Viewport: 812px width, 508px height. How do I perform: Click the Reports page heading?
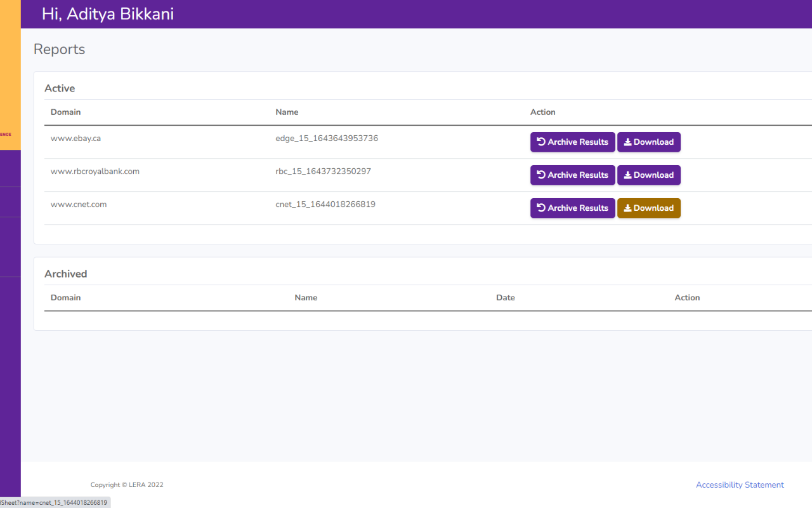click(x=59, y=50)
